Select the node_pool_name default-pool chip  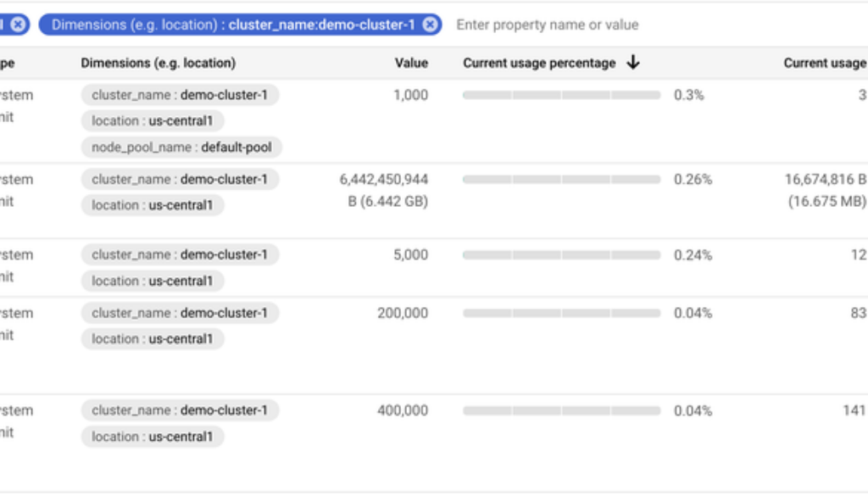tap(181, 148)
